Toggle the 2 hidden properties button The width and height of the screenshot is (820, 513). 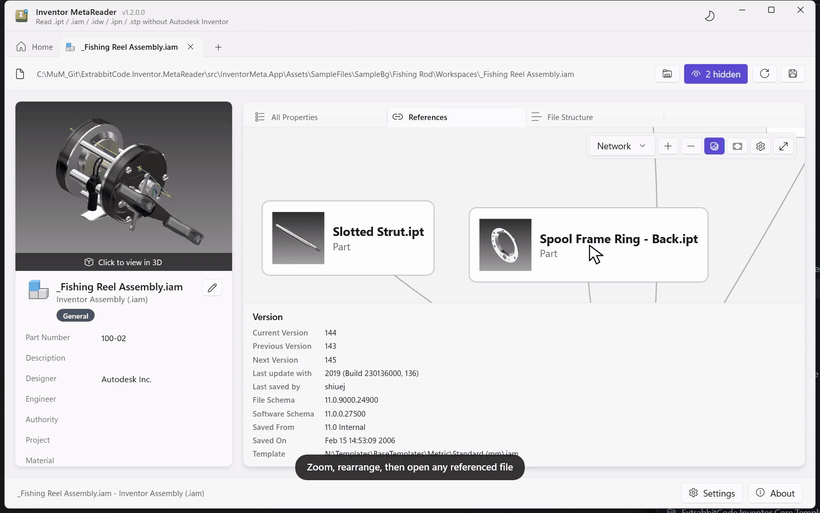click(715, 74)
